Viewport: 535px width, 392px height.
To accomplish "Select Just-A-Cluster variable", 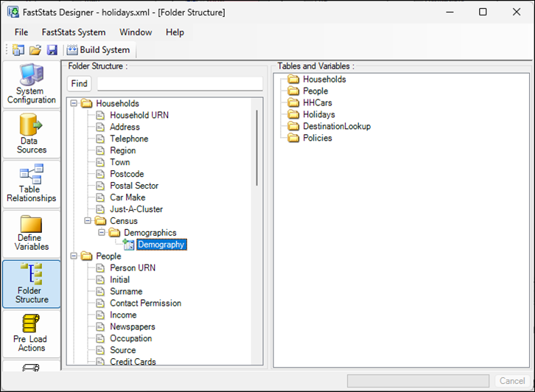I will point(136,209).
